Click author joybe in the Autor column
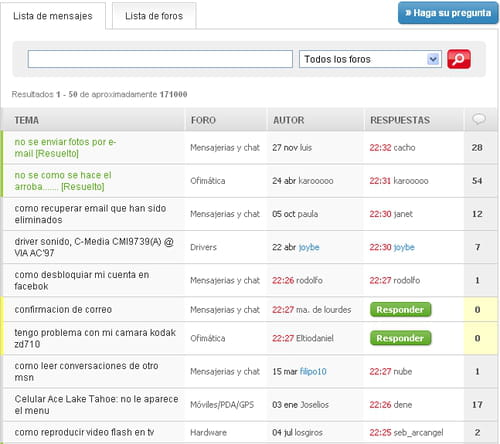This screenshot has height=444, width=500. [309, 247]
